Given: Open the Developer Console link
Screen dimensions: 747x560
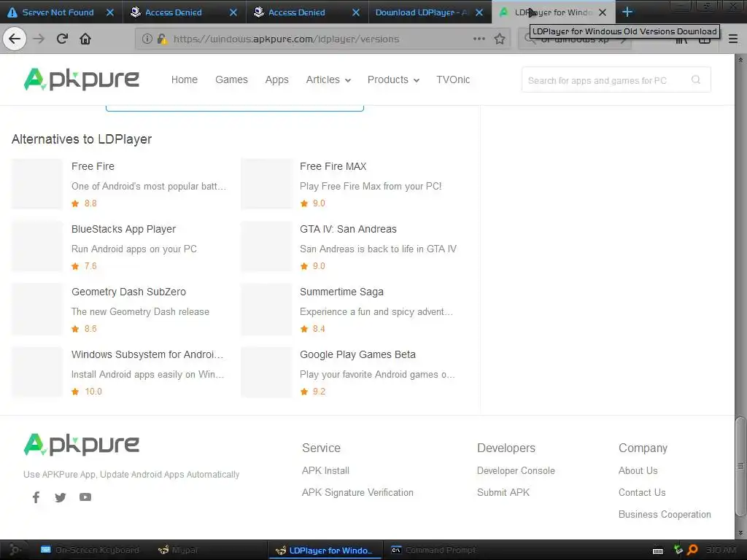Looking at the screenshot, I should click(516, 470).
